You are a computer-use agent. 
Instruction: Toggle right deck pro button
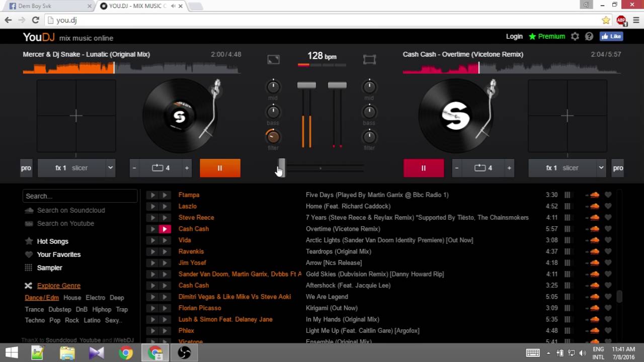pos(618,168)
